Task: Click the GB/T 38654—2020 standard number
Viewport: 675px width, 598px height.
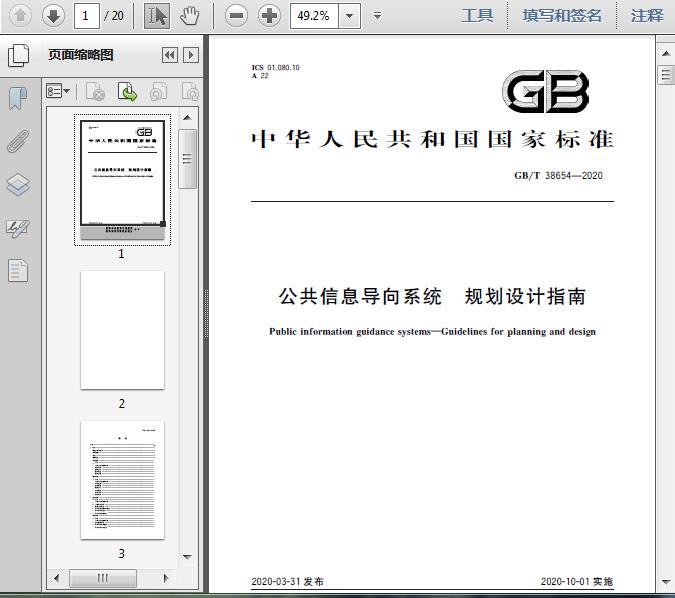Action: tap(558, 175)
